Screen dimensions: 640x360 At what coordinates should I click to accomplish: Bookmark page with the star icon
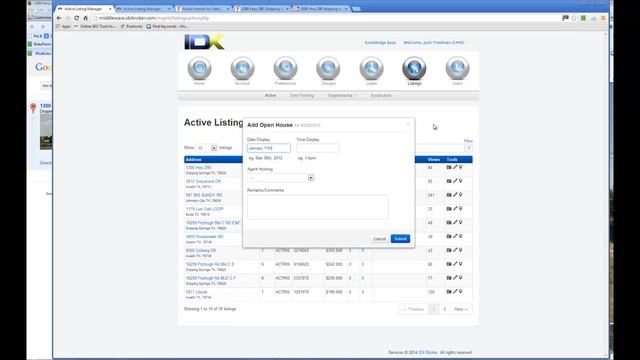coord(574,18)
